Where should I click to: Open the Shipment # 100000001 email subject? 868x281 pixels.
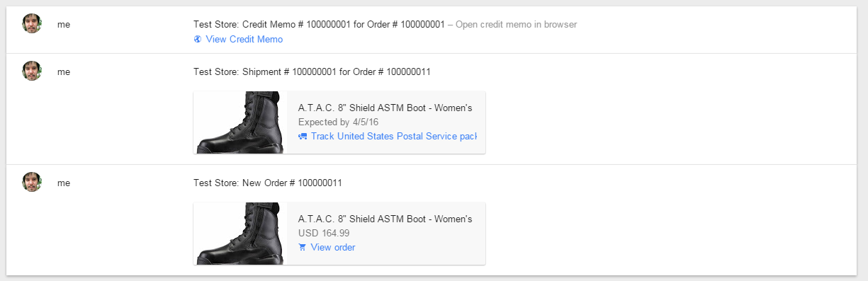click(x=312, y=71)
